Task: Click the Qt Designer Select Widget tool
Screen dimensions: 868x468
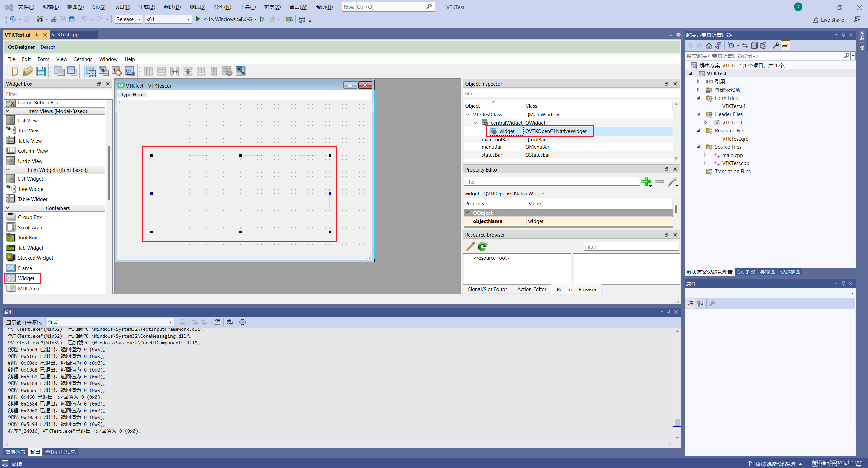Action: 90,71
